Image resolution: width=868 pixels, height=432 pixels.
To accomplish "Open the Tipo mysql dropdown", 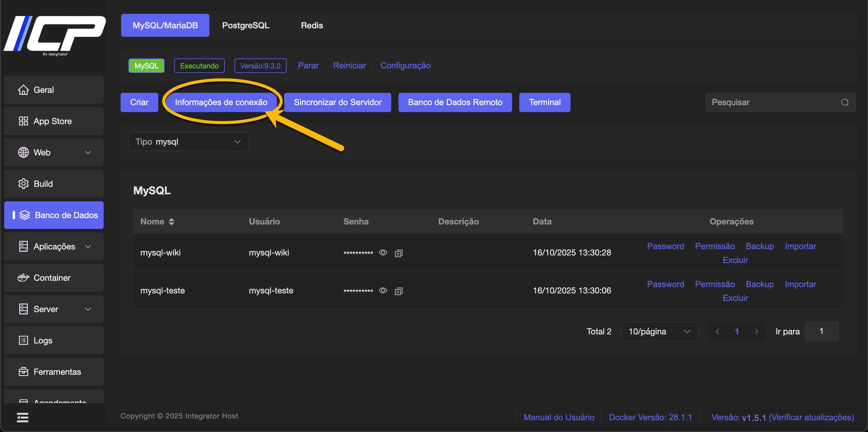I will tap(188, 142).
